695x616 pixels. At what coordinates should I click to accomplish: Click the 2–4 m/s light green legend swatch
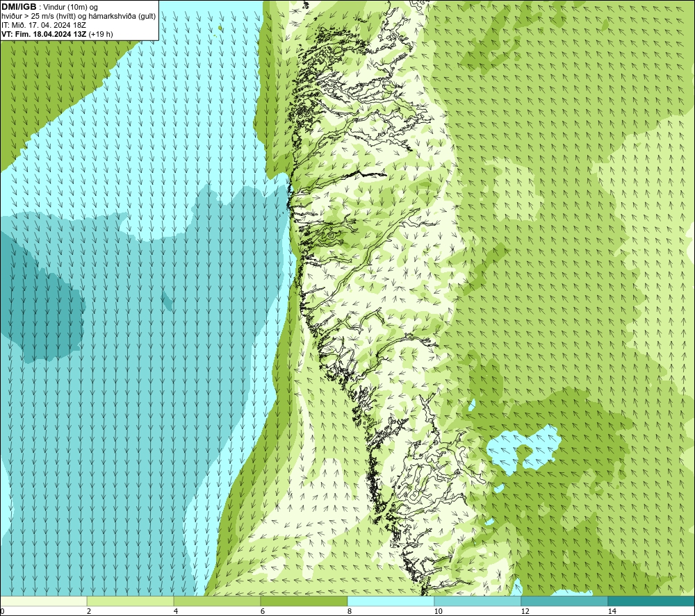(x=131, y=601)
